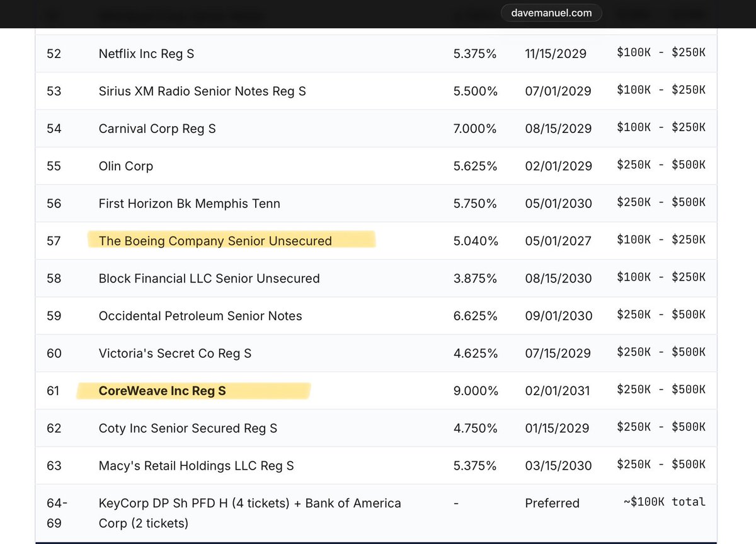Select Victoria's Secret Co Reg S
The height and width of the screenshot is (544, 756).
coord(175,354)
